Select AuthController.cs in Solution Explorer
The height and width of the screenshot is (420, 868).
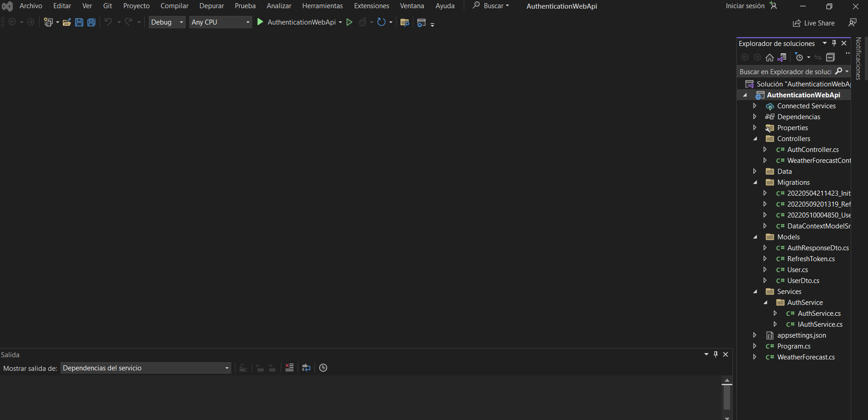click(813, 150)
